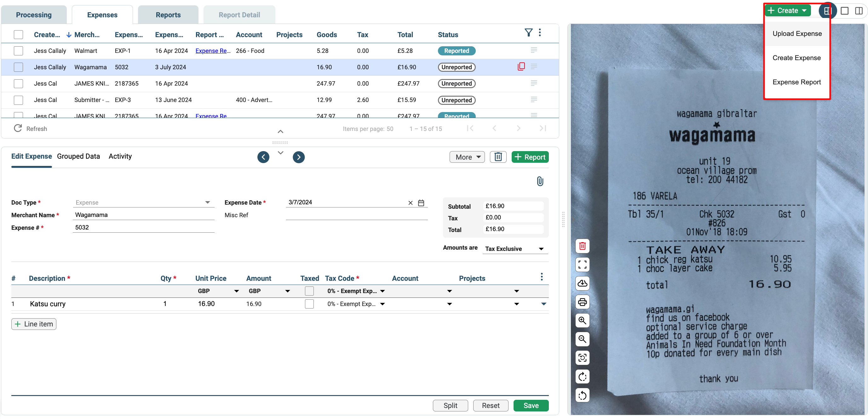Screen dimensions: 868x419
Task: Check the Wagamama expense row checkbox
Action: pyautogui.click(x=18, y=67)
